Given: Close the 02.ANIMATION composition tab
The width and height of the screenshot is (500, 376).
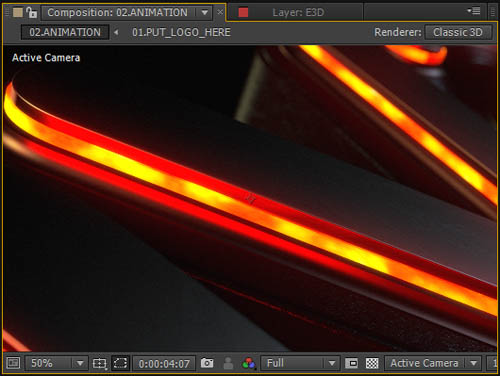Looking at the screenshot, I should [x=220, y=13].
